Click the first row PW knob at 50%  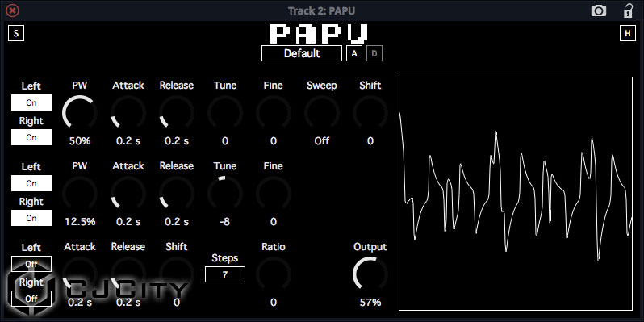(x=80, y=112)
